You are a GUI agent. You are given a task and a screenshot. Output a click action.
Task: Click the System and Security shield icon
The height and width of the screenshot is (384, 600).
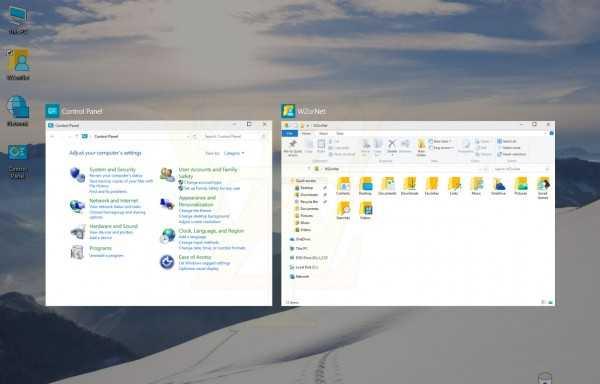pos(77,175)
